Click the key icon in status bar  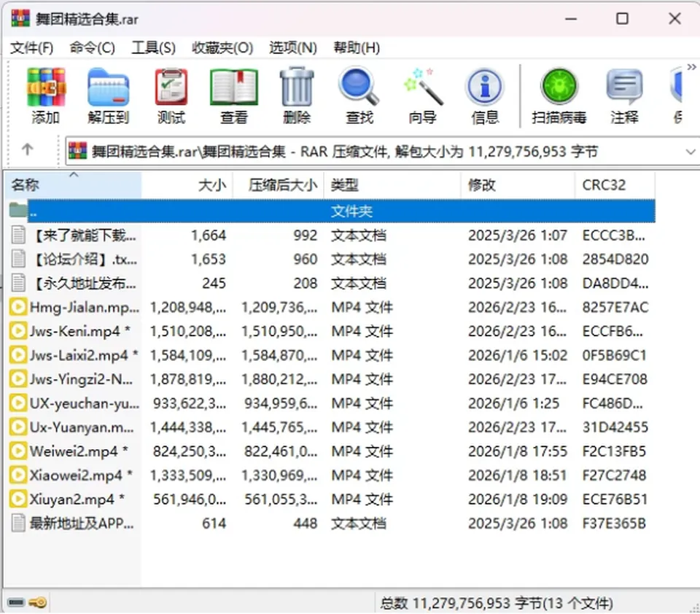(38, 603)
